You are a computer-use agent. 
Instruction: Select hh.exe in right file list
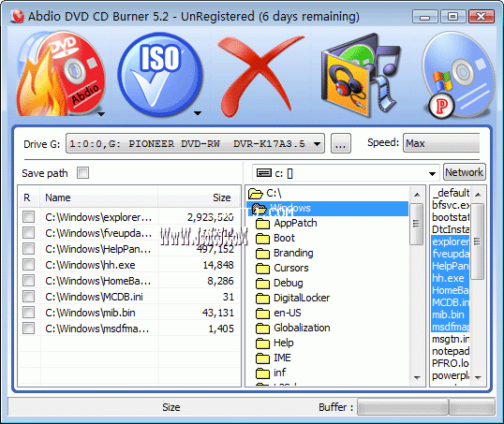pyautogui.click(x=451, y=278)
